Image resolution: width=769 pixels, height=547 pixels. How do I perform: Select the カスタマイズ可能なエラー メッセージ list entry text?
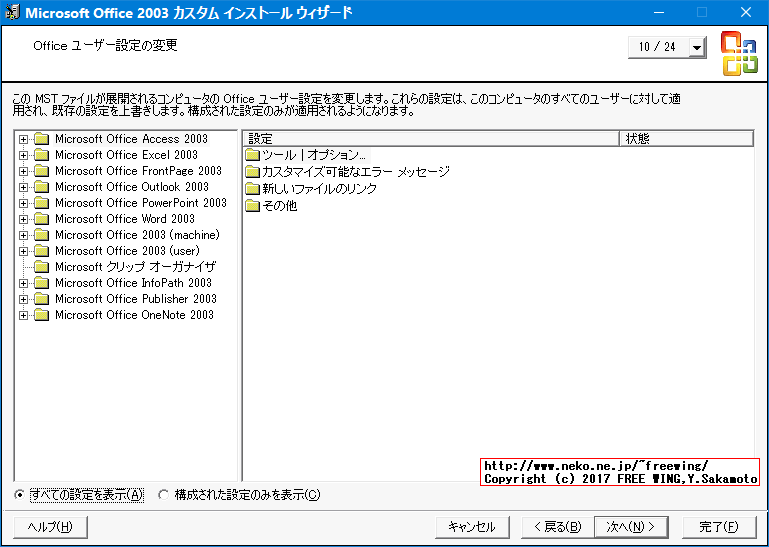356,172
